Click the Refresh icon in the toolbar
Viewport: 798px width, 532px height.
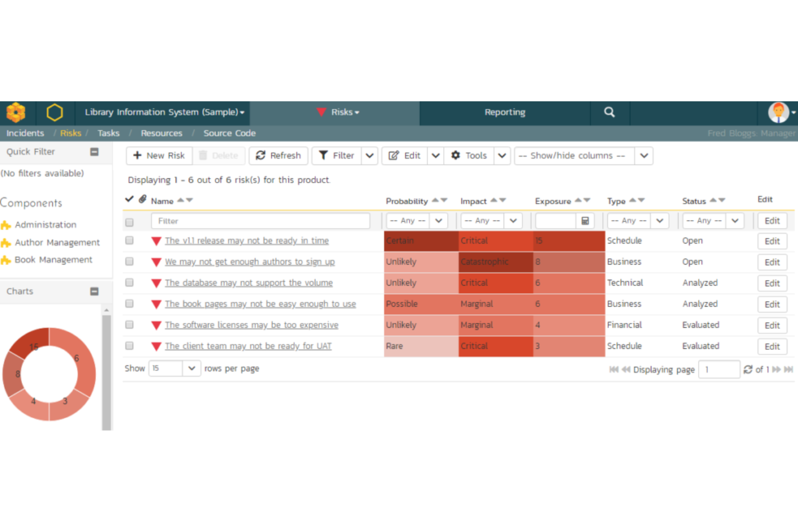[x=262, y=155]
